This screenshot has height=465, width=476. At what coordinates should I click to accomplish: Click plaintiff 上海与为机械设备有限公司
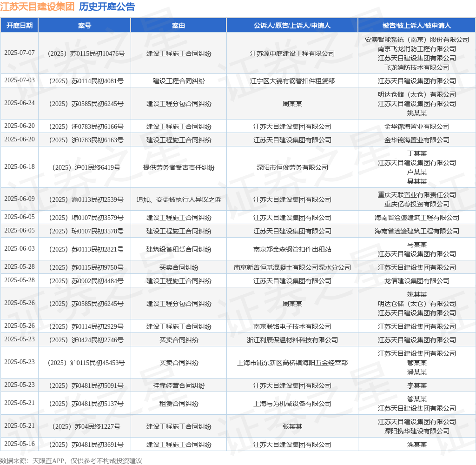pos(292,404)
